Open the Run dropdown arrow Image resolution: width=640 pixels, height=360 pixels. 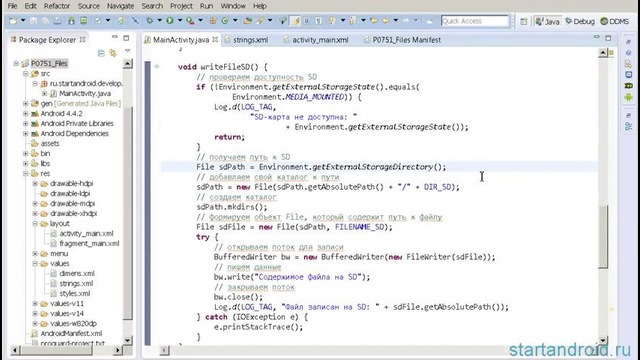(x=180, y=21)
